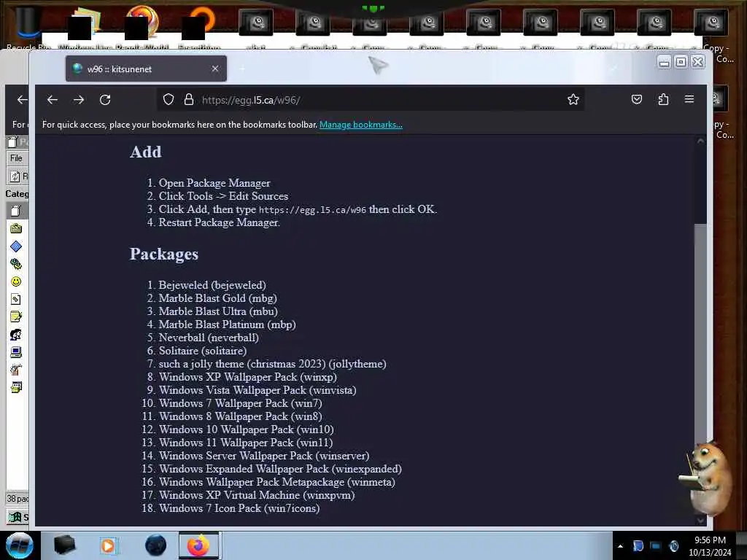Click 'Marble Blast Ultra (mbu)' list item
This screenshot has height=560, width=747.
pyautogui.click(x=218, y=311)
